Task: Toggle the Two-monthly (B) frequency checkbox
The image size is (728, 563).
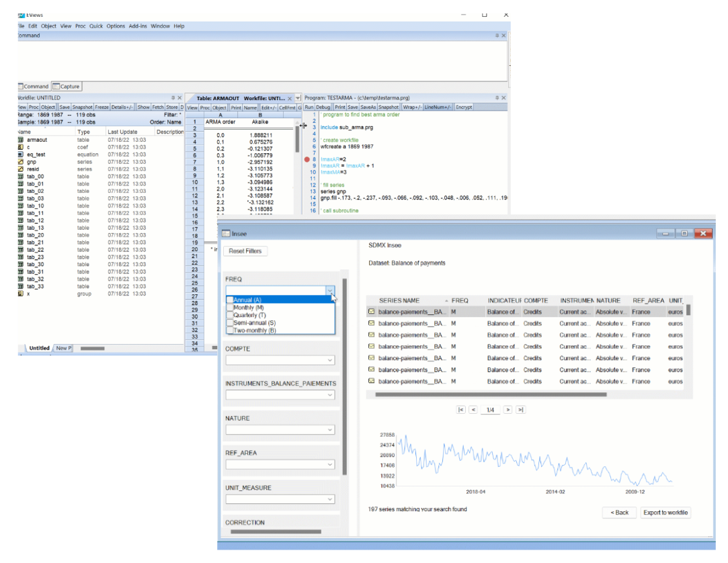Action: (230, 331)
